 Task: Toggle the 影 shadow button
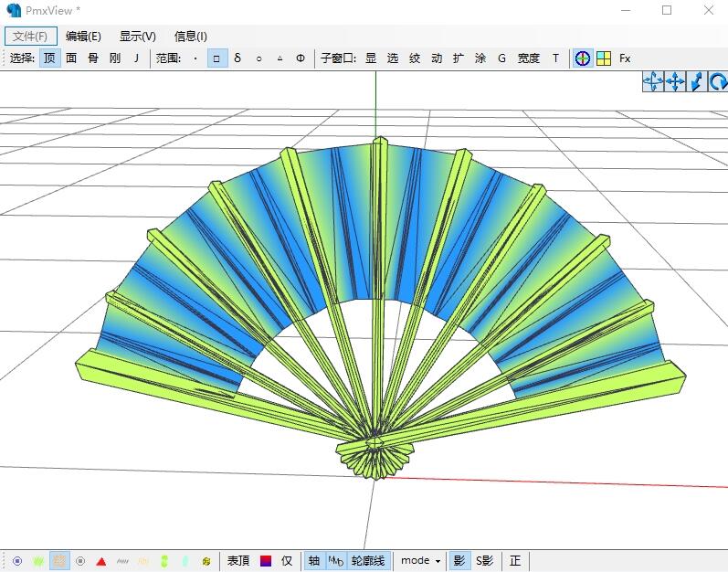[459, 561]
